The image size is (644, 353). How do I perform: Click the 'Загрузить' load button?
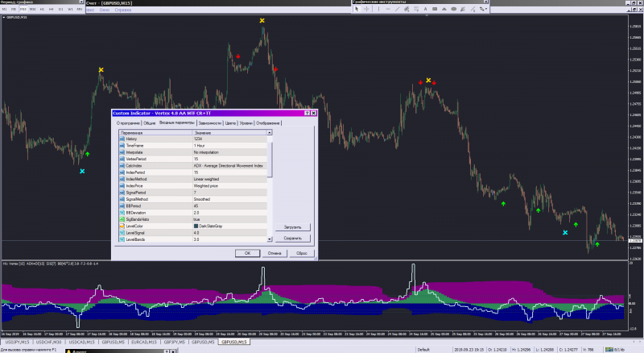292,227
